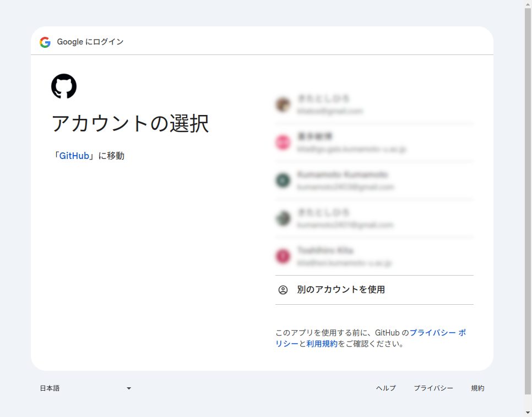The image size is (532, 417).
Task: Click the scrollbar up arrow
Action: [528, 4]
